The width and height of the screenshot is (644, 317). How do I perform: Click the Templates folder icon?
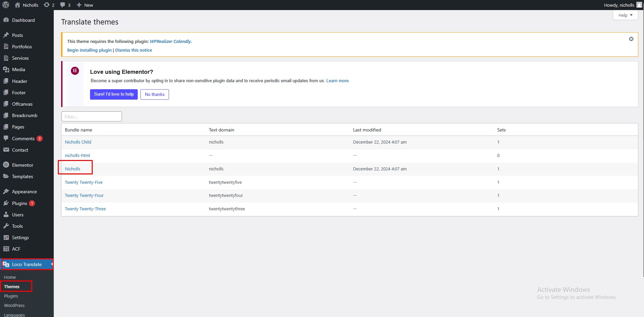(x=6, y=176)
